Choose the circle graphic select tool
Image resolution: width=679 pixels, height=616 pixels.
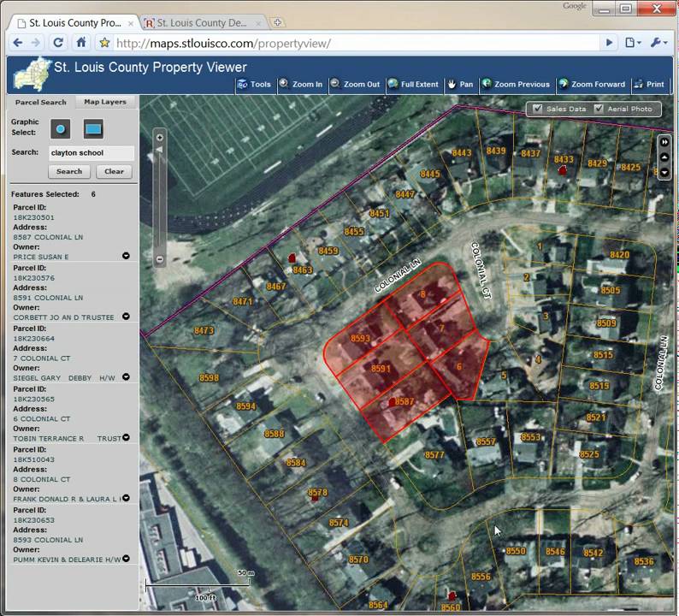tap(60, 128)
